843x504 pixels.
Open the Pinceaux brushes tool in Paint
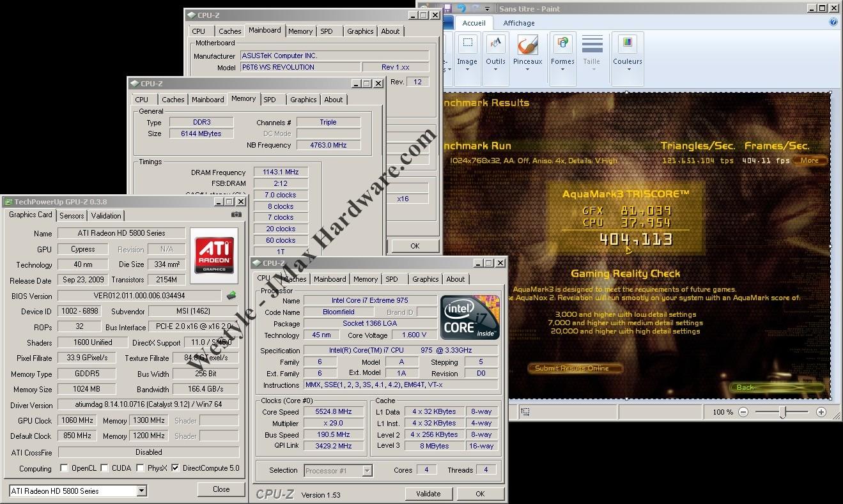click(527, 52)
